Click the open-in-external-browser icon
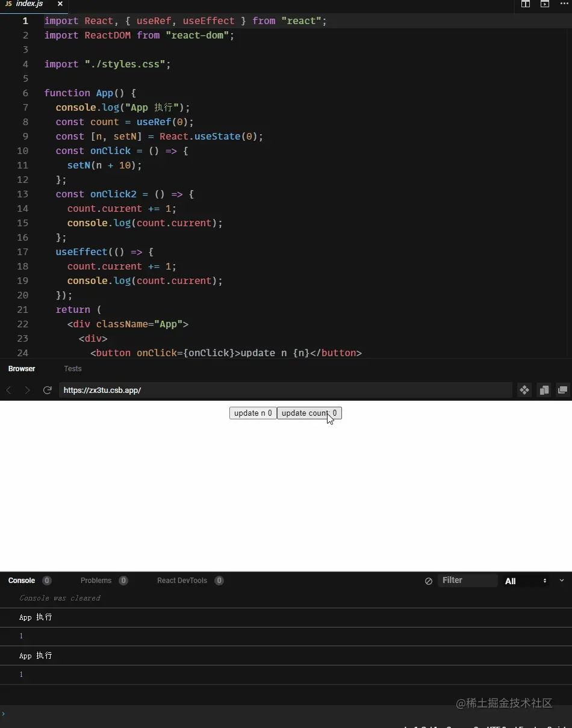The image size is (572, 728). 562,390
